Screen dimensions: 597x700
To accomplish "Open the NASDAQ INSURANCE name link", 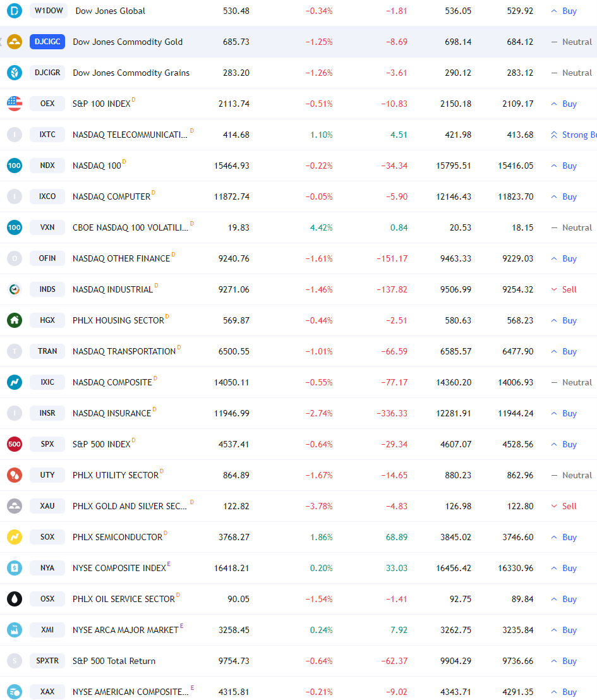I will [112, 413].
